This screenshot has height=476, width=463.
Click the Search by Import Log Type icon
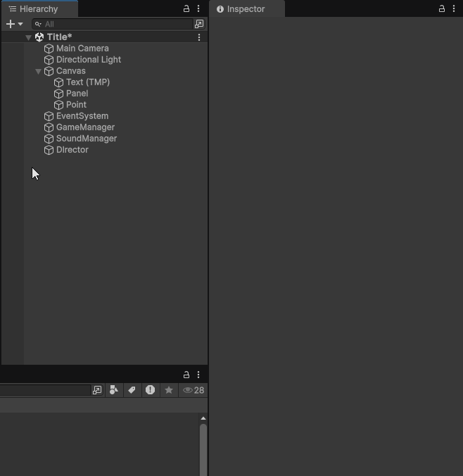point(150,390)
